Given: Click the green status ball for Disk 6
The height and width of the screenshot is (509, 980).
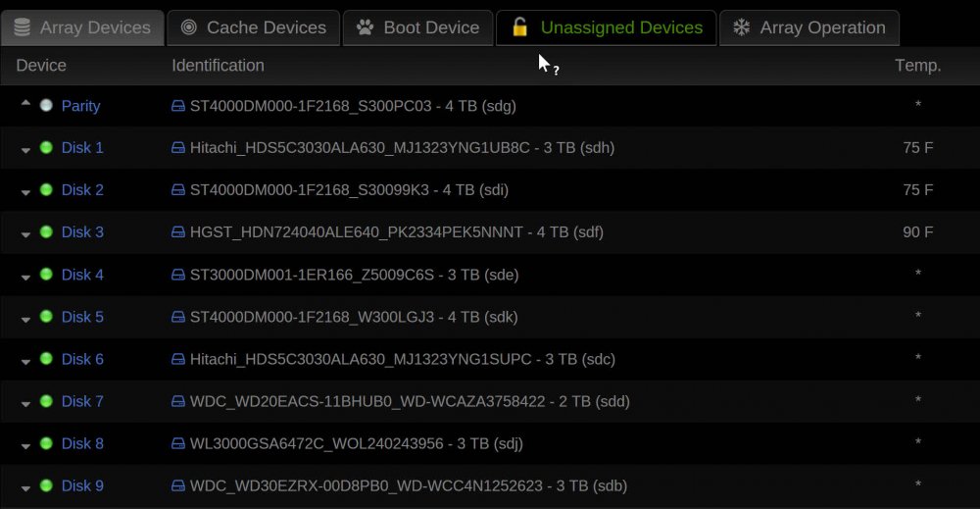Looking at the screenshot, I should 46,358.
